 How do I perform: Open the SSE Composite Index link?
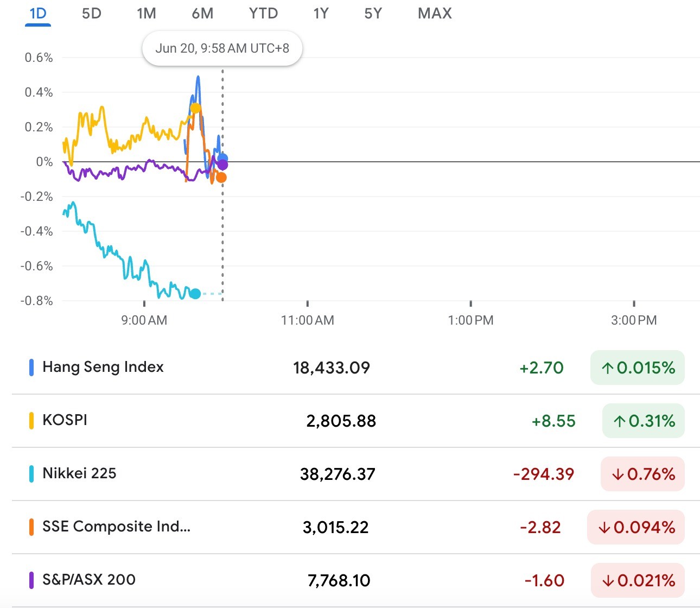(116, 527)
